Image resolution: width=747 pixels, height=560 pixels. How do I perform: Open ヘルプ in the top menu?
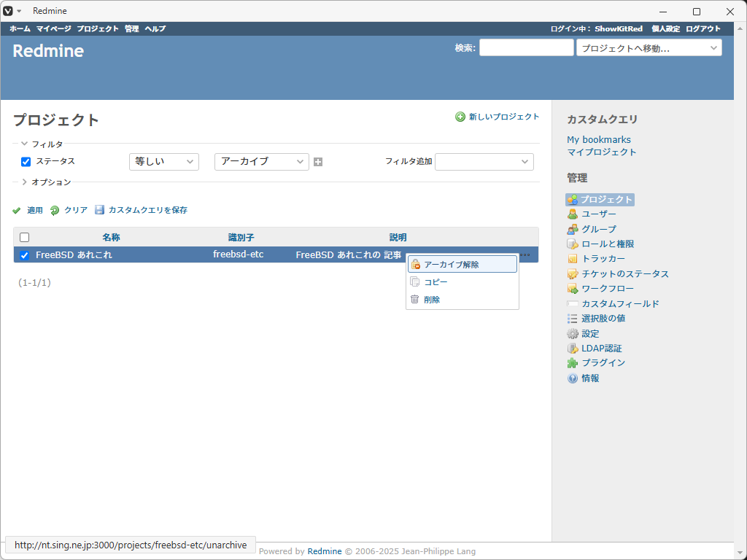pos(155,28)
